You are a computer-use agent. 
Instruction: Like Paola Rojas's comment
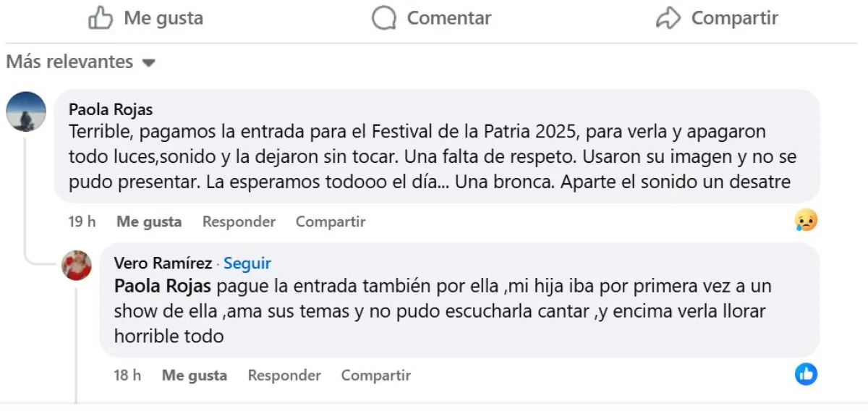click(x=149, y=221)
